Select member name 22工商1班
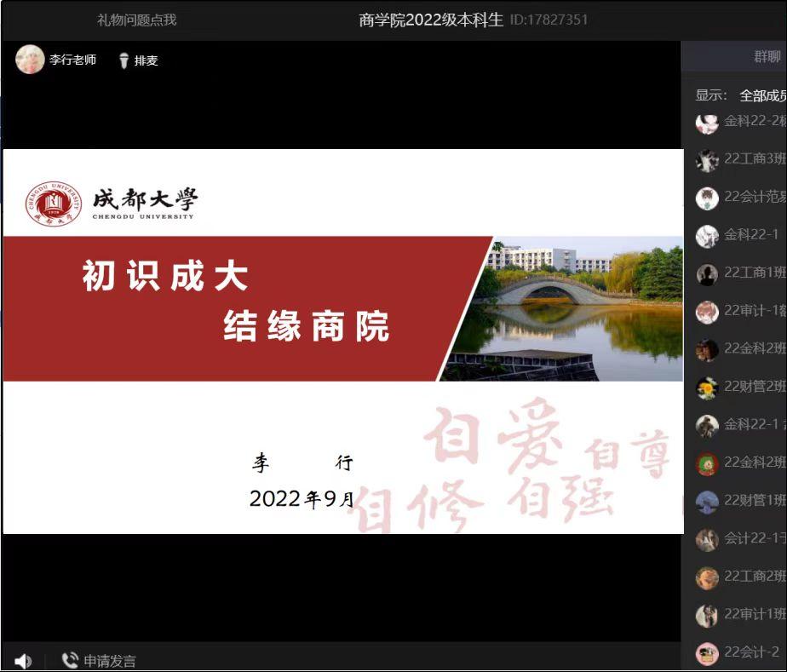787x672 pixels. coord(755,273)
